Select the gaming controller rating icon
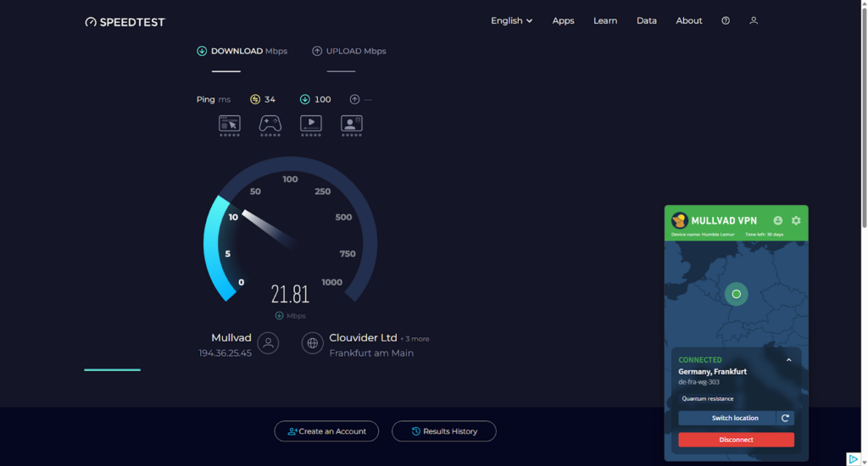Image resolution: width=868 pixels, height=466 pixels. point(270,125)
